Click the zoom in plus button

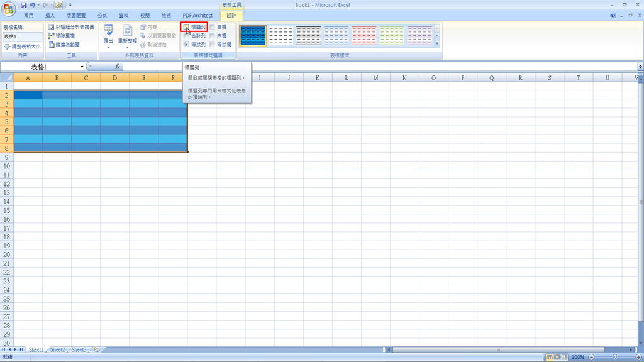pos(639,357)
